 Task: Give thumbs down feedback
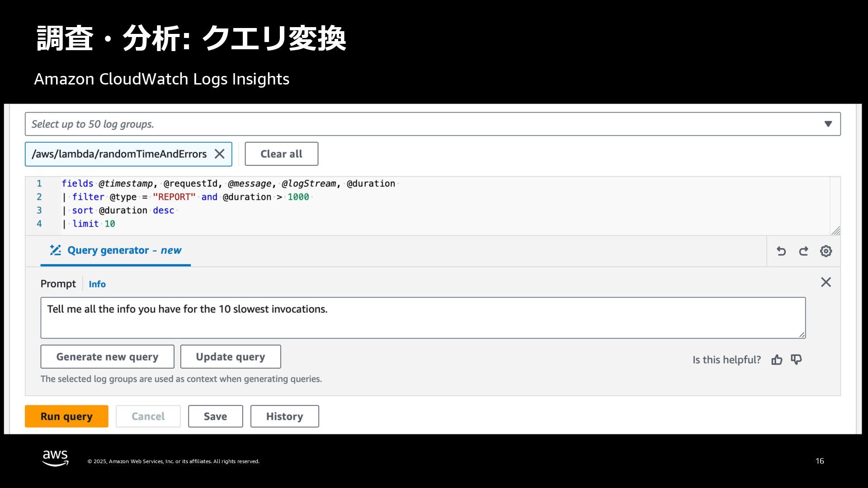[x=796, y=360]
